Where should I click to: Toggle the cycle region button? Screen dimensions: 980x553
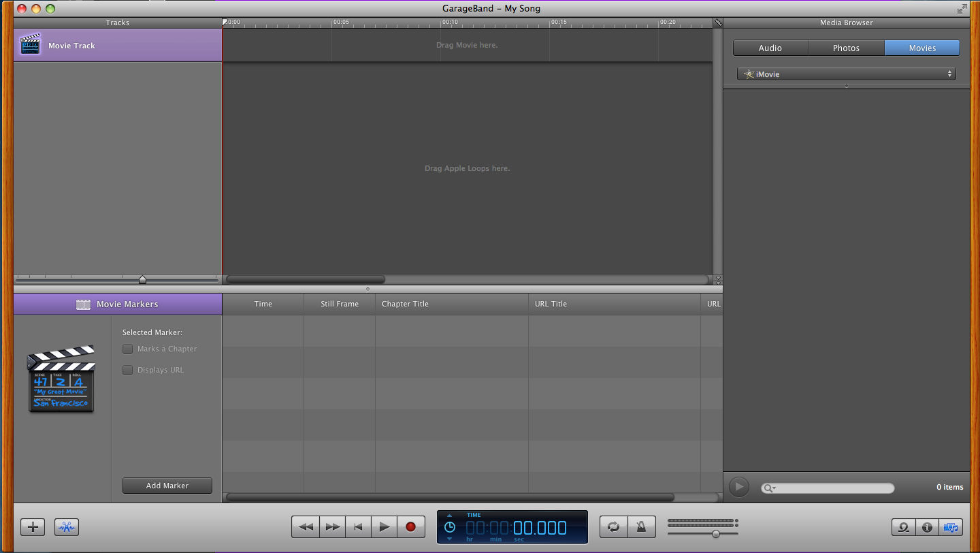click(613, 526)
